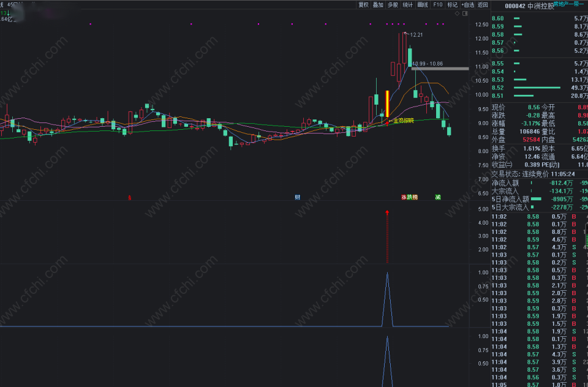588x387 pixels.
Task: Click the 大宗流入 -134.1万 row
Action: pos(540,191)
